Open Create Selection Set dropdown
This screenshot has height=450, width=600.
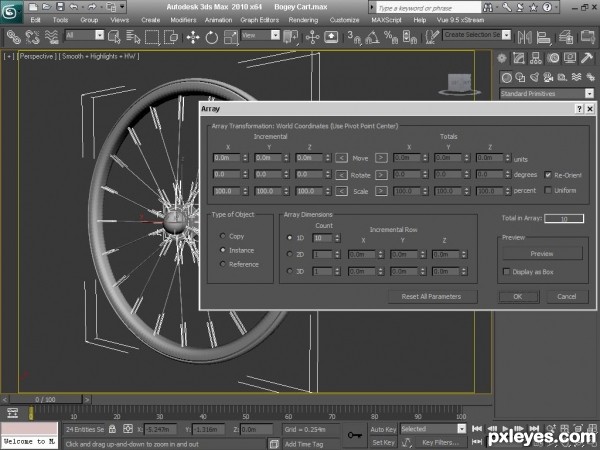click(507, 35)
